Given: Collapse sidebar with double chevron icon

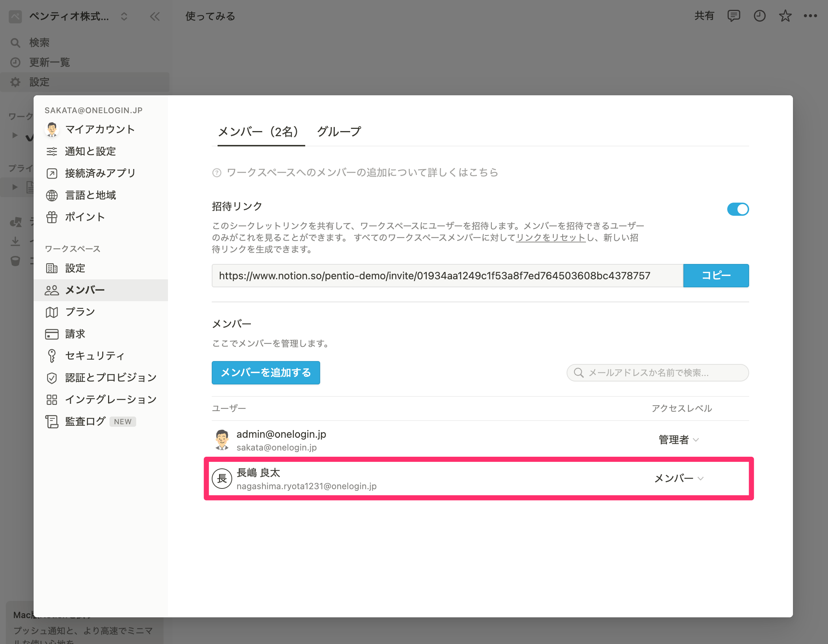Looking at the screenshot, I should point(155,16).
